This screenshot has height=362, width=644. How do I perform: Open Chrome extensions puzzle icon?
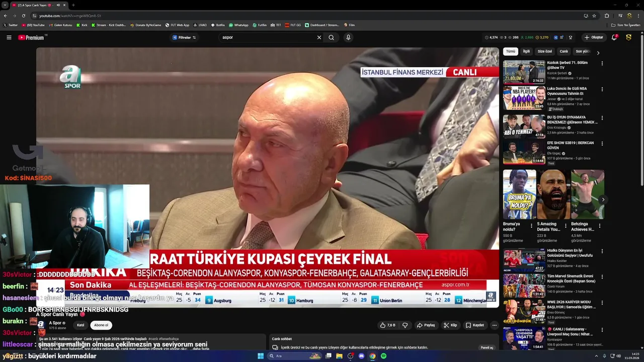pyautogui.click(x=607, y=16)
